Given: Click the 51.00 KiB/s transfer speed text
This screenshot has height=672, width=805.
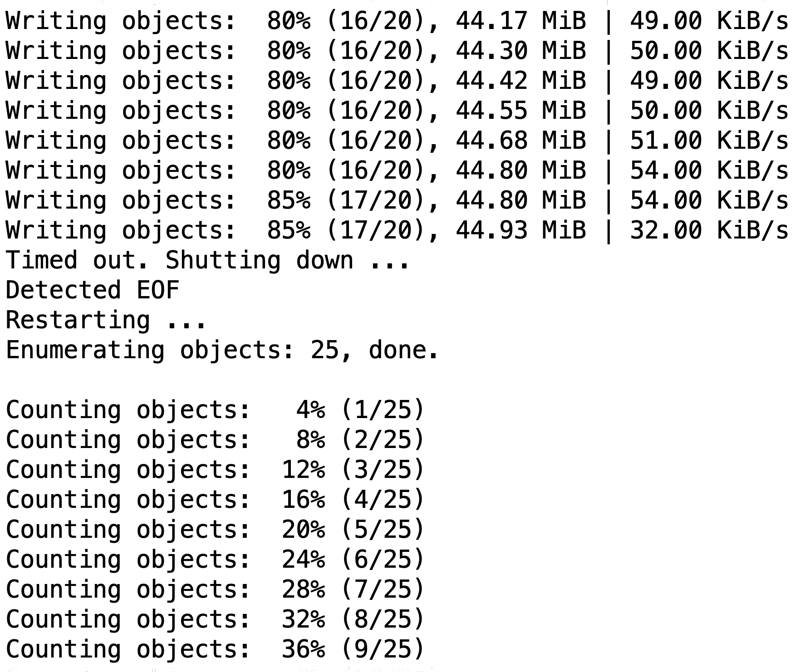Looking at the screenshot, I should point(709,140).
